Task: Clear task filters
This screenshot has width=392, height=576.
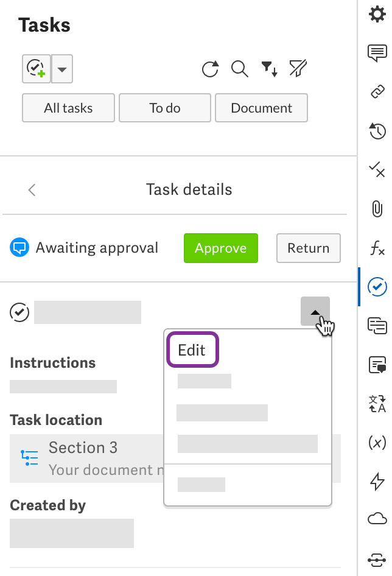Action: 298,69
